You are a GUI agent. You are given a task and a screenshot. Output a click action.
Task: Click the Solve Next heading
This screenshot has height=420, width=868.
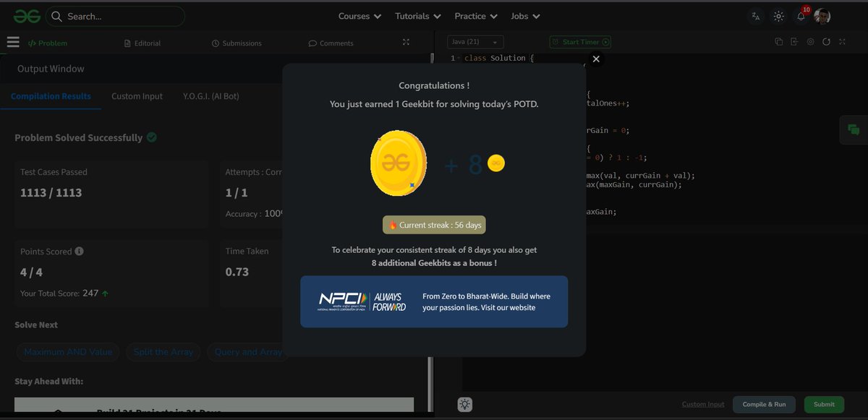click(x=36, y=325)
